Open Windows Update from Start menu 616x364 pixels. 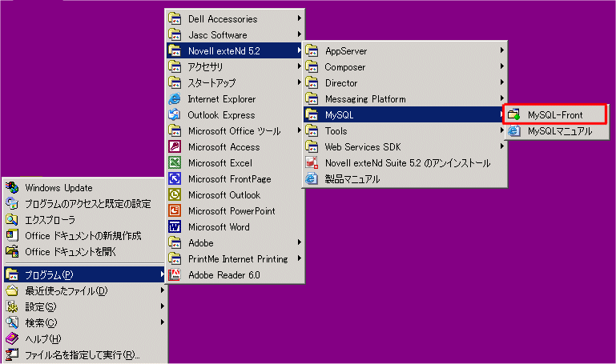pyautogui.click(x=84, y=187)
